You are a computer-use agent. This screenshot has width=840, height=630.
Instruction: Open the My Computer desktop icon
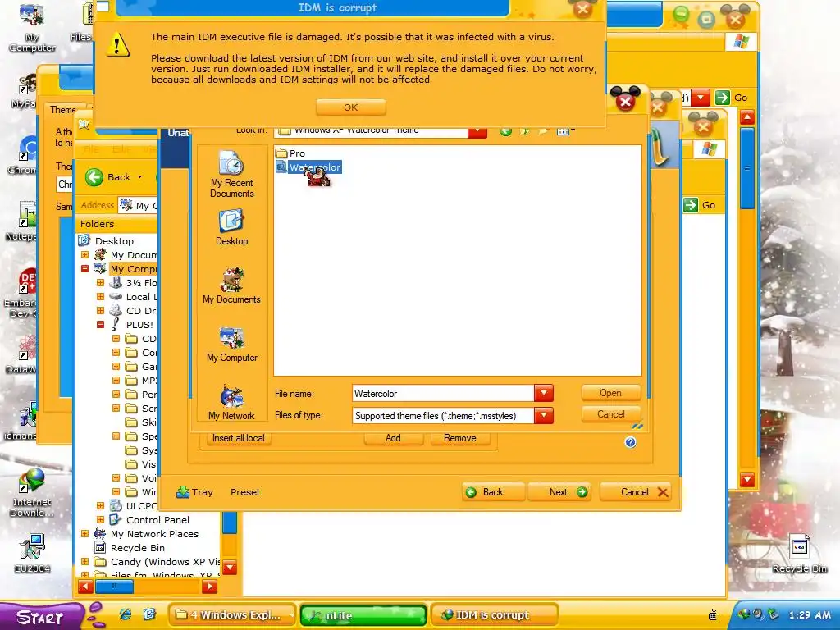pos(32,27)
